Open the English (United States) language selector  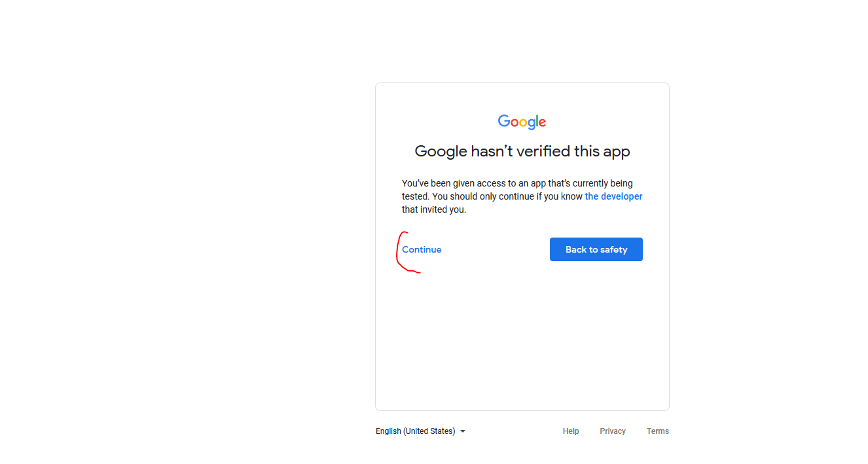pyautogui.click(x=415, y=431)
